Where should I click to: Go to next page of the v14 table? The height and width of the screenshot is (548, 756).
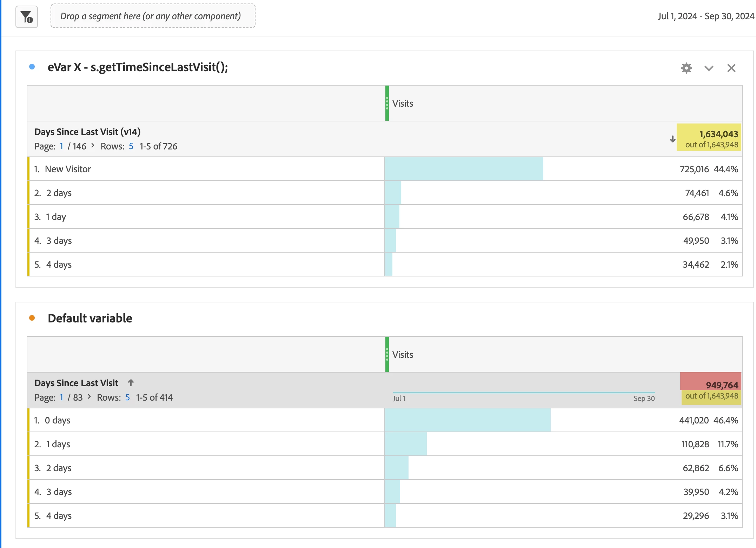93,146
